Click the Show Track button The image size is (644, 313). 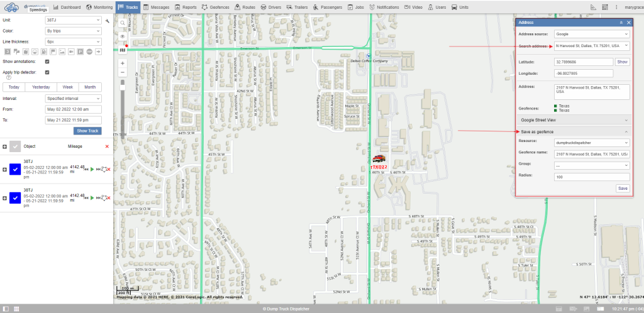(x=87, y=131)
